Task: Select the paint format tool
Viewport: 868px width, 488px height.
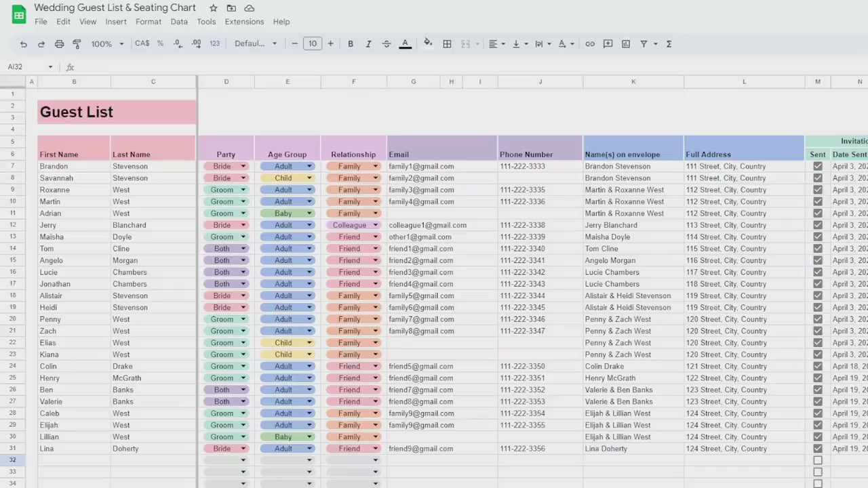Action: tap(77, 44)
